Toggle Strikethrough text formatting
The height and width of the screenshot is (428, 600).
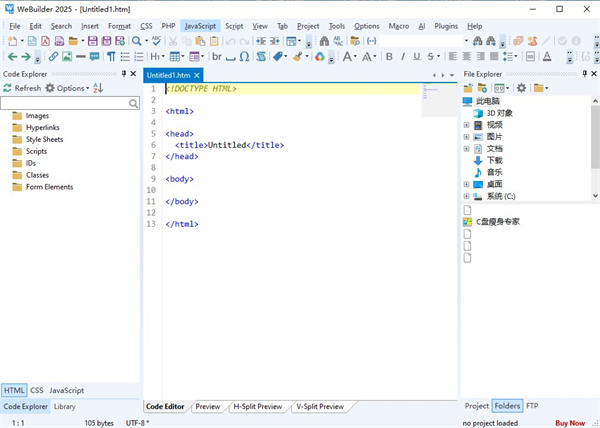click(x=431, y=57)
